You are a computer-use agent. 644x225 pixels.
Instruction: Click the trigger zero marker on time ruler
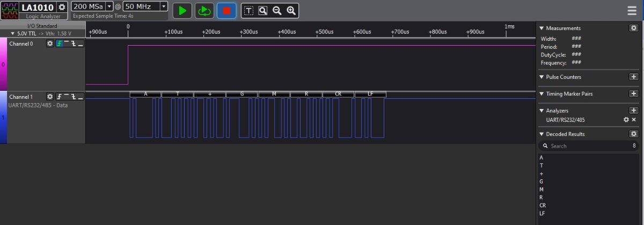(x=128, y=26)
